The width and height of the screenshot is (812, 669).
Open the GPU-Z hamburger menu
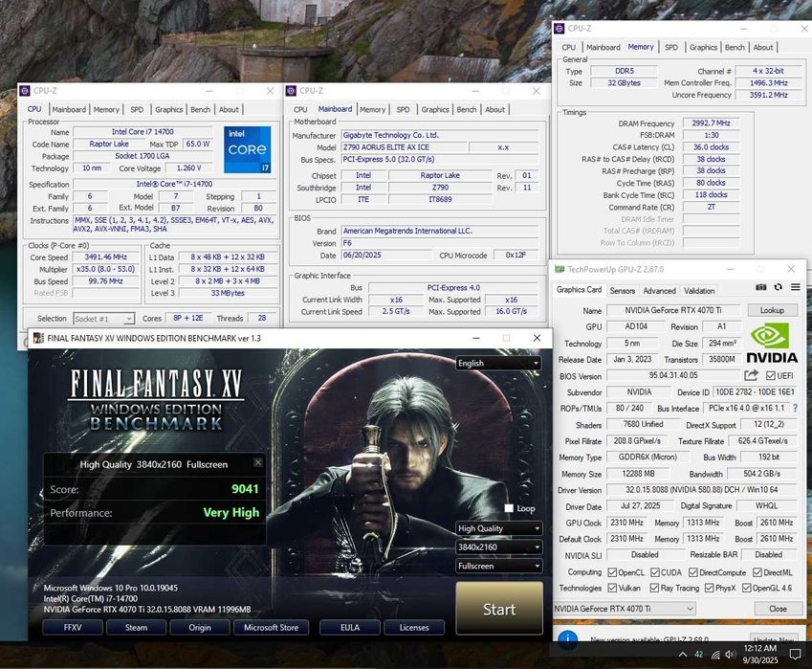tap(796, 287)
